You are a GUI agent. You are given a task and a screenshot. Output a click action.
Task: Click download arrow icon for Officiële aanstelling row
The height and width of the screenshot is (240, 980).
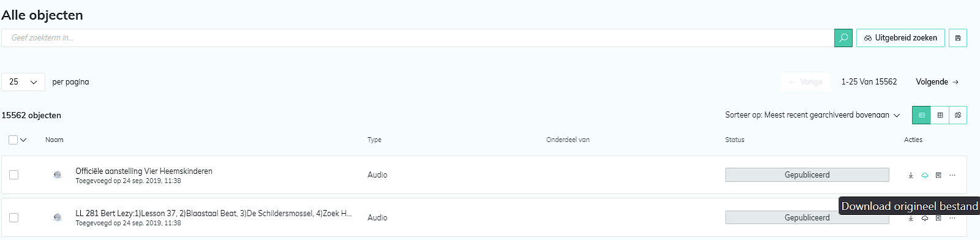click(911, 175)
